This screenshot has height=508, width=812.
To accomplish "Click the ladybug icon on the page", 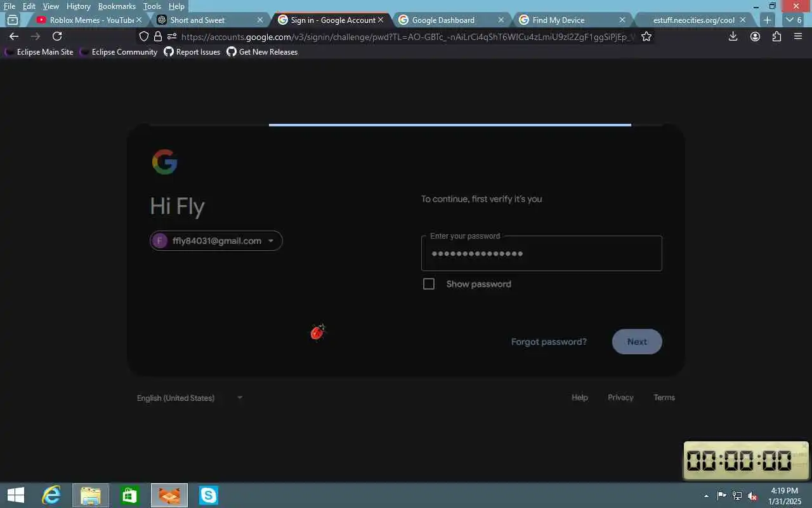I will 318,331.
